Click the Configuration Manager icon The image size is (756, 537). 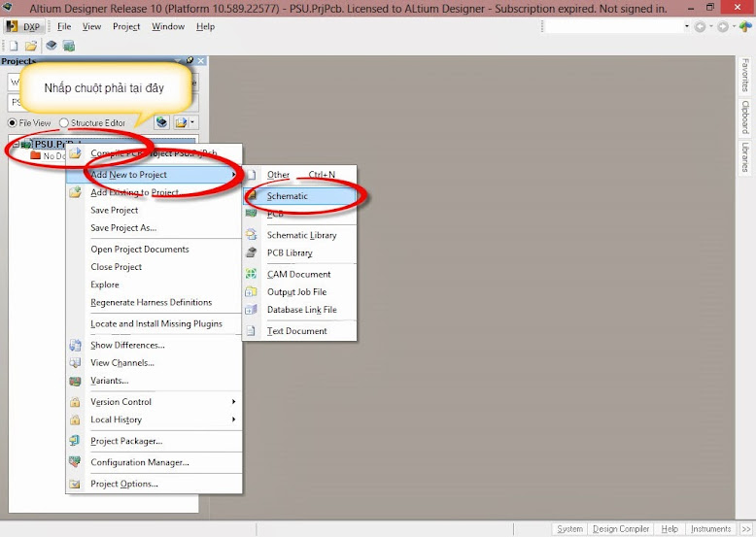click(75, 462)
